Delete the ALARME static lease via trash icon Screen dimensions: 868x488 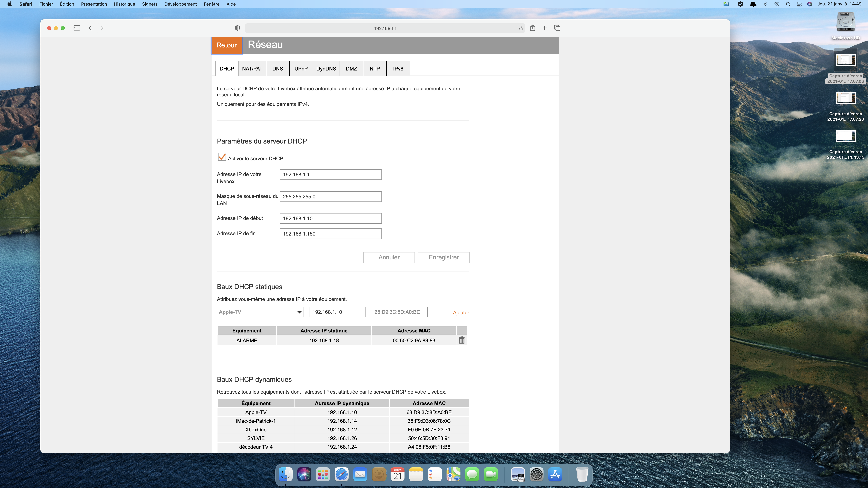[462, 340]
